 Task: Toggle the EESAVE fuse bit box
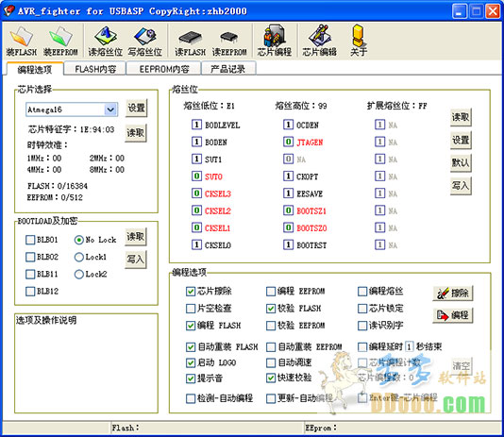(288, 193)
